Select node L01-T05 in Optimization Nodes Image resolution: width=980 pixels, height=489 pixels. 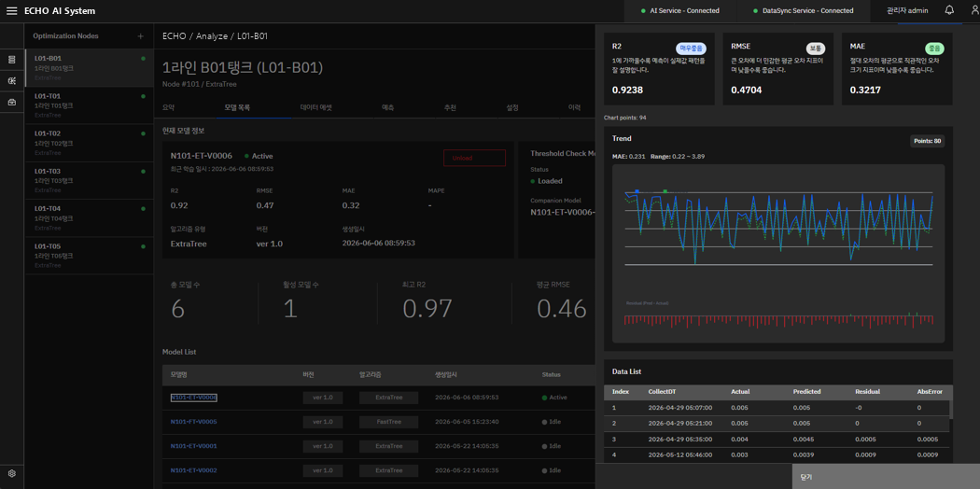tap(90, 255)
